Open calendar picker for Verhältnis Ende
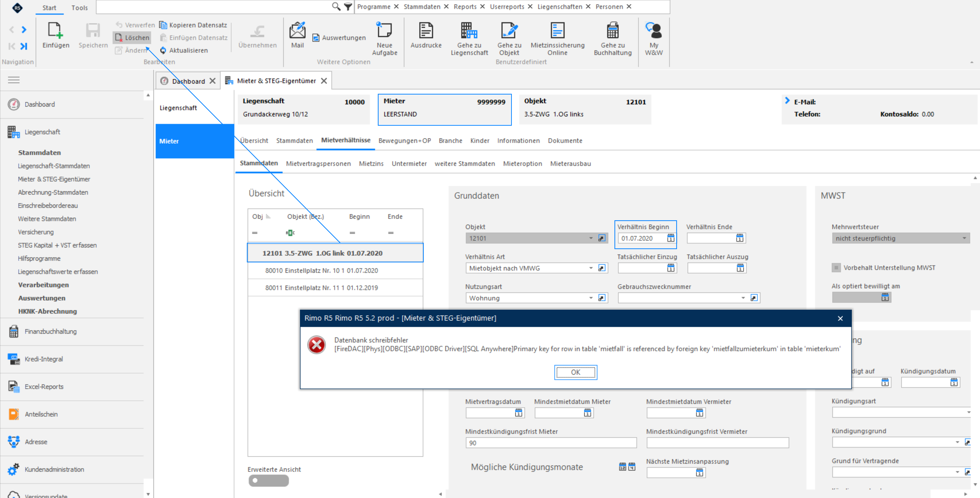Viewport: 980px width, 498px height. (x=739, y=238)
